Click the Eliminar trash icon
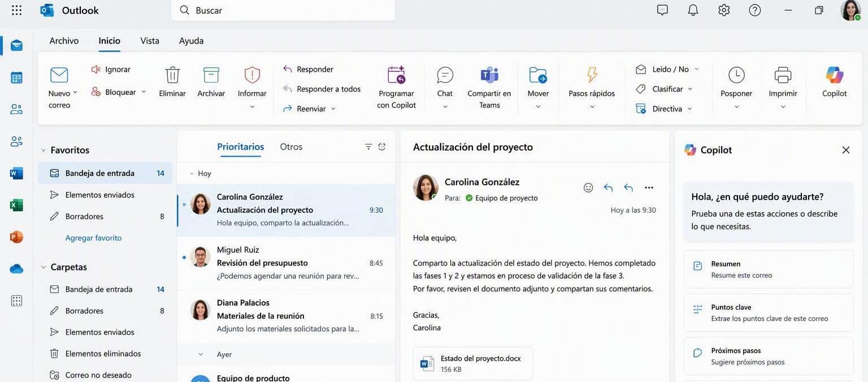Viewport: 868px width, 382px height. [x=172, y=75]
